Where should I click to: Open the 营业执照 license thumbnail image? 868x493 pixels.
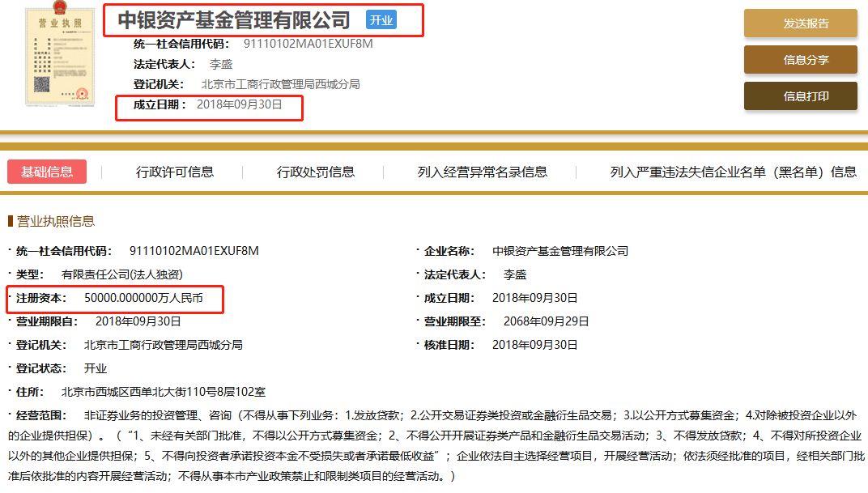(60, 54)
